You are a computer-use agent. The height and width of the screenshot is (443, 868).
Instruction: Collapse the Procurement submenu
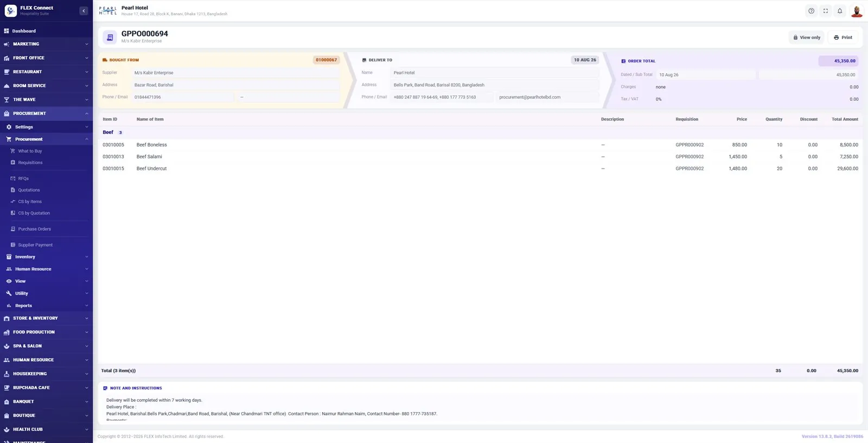coord(46,139)
